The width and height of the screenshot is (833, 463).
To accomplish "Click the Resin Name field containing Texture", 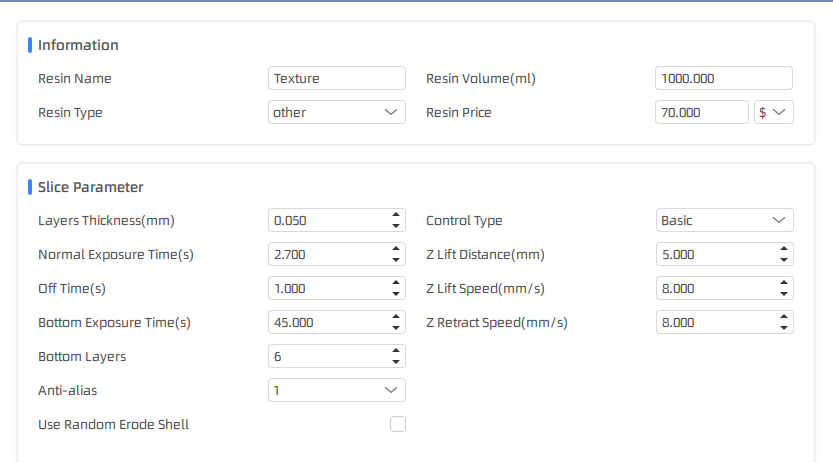I will coord(337,78).
